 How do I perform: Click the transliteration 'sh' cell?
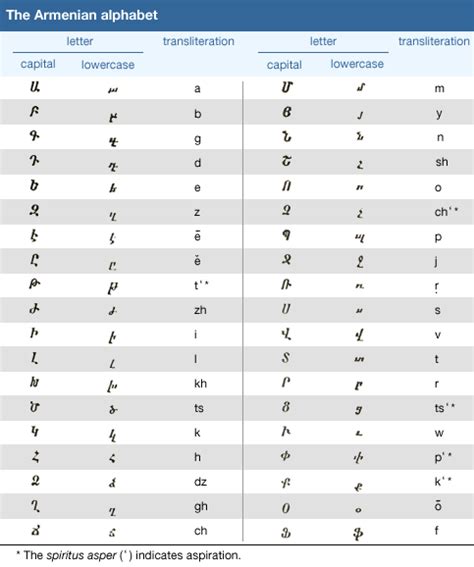[x=442, y=162]
